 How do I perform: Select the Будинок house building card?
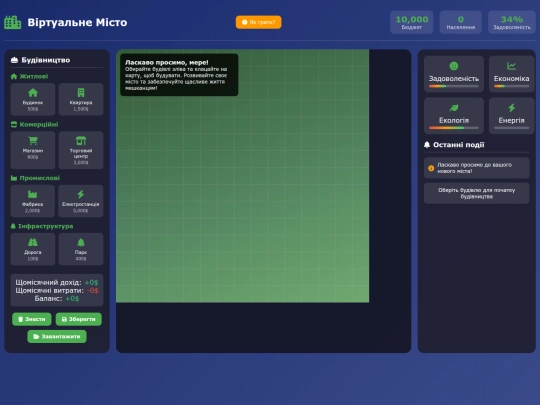[33, 99]
